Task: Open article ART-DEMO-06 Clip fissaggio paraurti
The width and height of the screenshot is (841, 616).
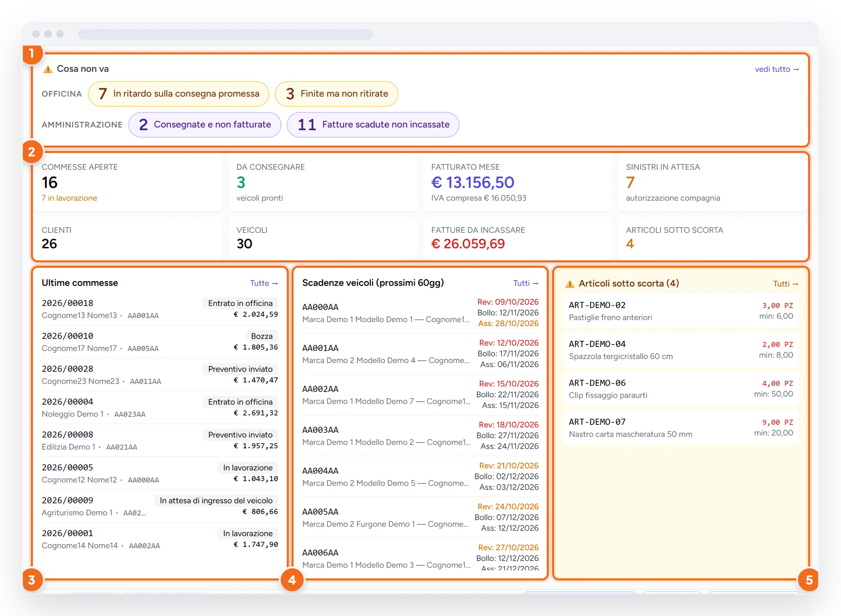Action: pyautogui.click(x=681, y=389)
